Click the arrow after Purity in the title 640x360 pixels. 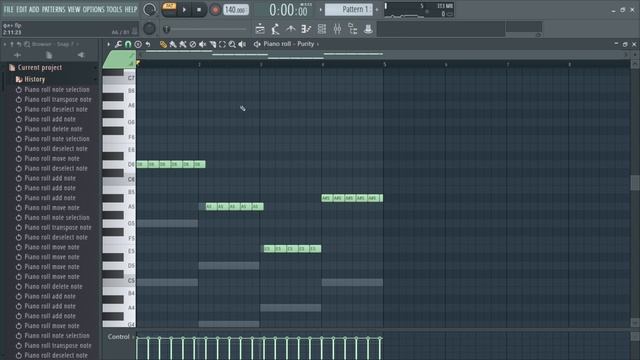[318, 44]
